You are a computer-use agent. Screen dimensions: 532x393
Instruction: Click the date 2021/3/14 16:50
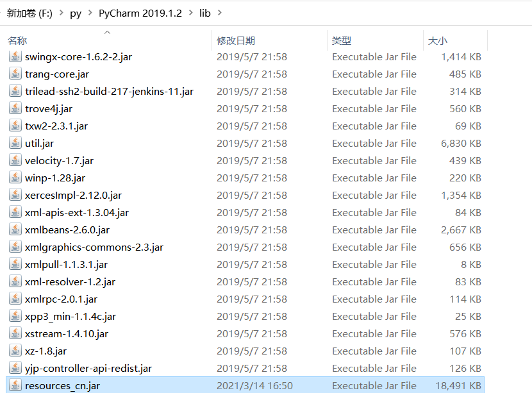tap(255, 386)
